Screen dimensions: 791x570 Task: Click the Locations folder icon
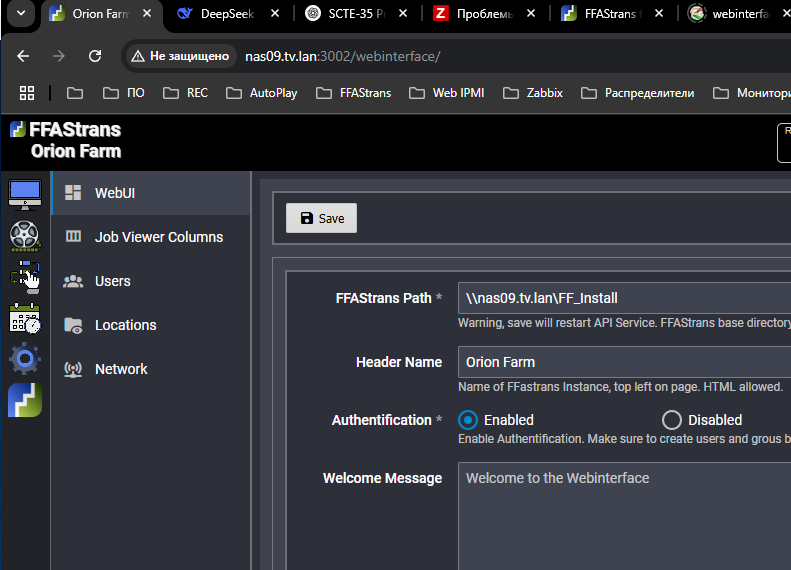pyautogui.click(x=73, y=325)
